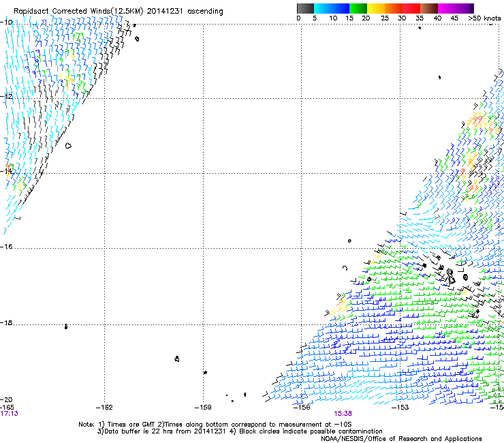Screen dimensions: 504x443
Task: Click the 'NOAA/NESDIS/Office of Research and Applications' credit
Action: pyautogui.click(x=401, y=439)
